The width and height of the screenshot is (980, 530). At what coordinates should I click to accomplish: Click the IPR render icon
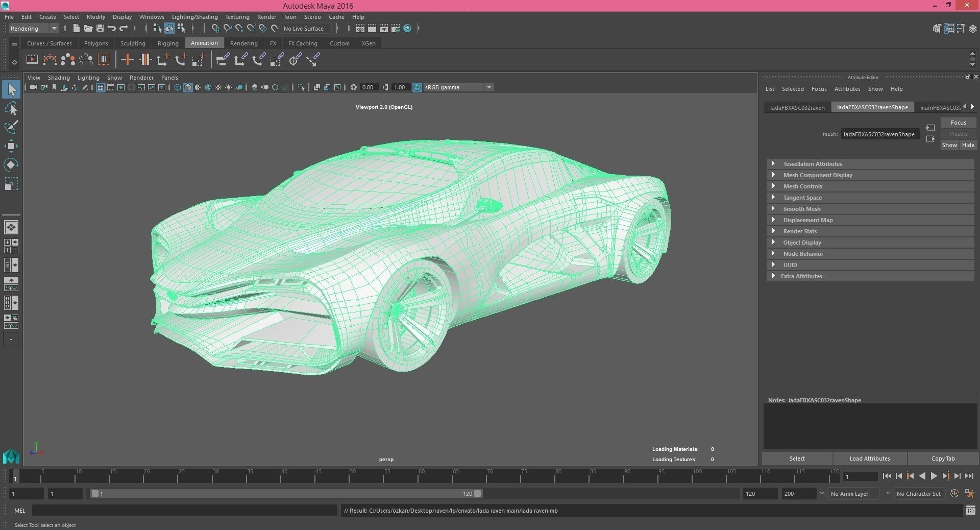click(384, 29)
